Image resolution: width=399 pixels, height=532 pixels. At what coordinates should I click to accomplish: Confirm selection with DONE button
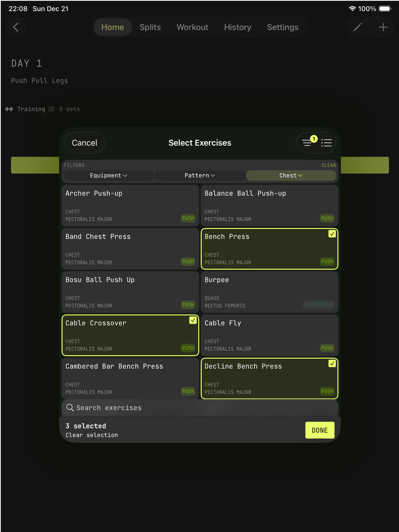(x=320, y=430)
